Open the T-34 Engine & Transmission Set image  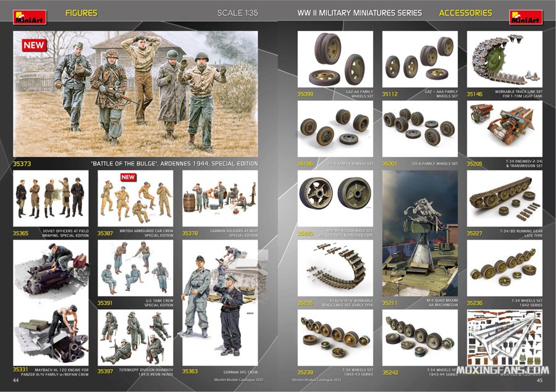coord(505,129)
